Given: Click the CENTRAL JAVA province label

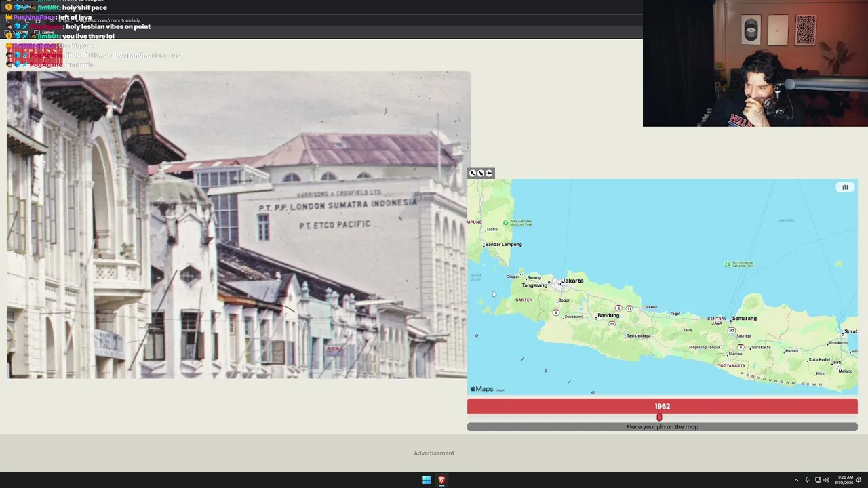Looking at the screenshot, I should pyautogui.click(x=717, y=321).
